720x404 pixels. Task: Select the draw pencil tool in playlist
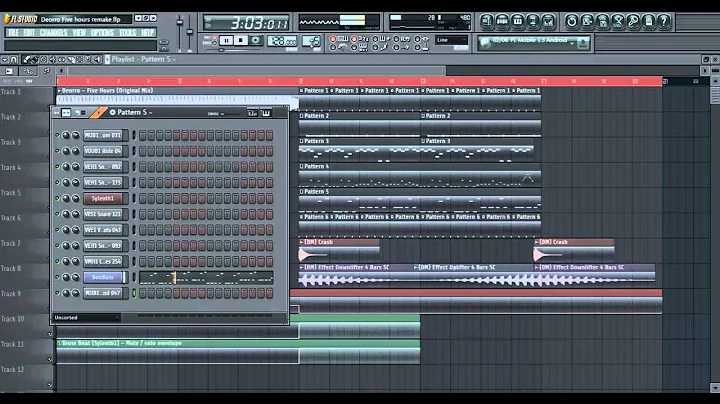coord(27,59)
